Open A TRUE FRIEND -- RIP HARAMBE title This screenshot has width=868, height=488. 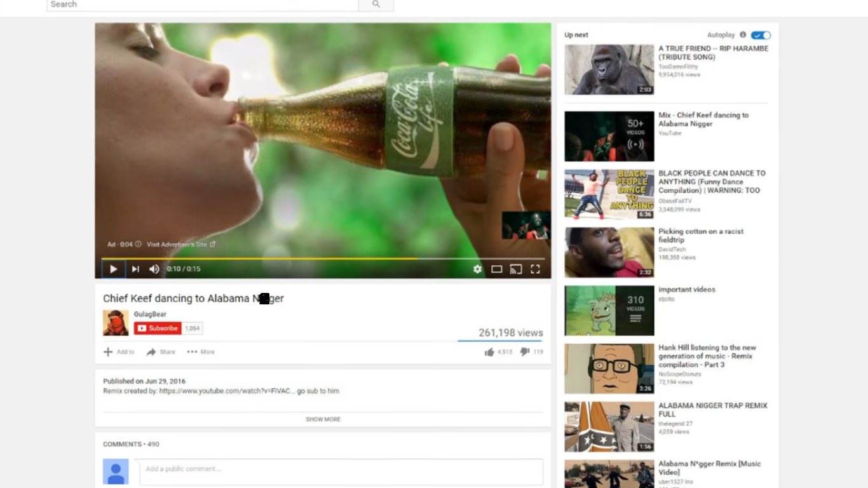(714, 53)
